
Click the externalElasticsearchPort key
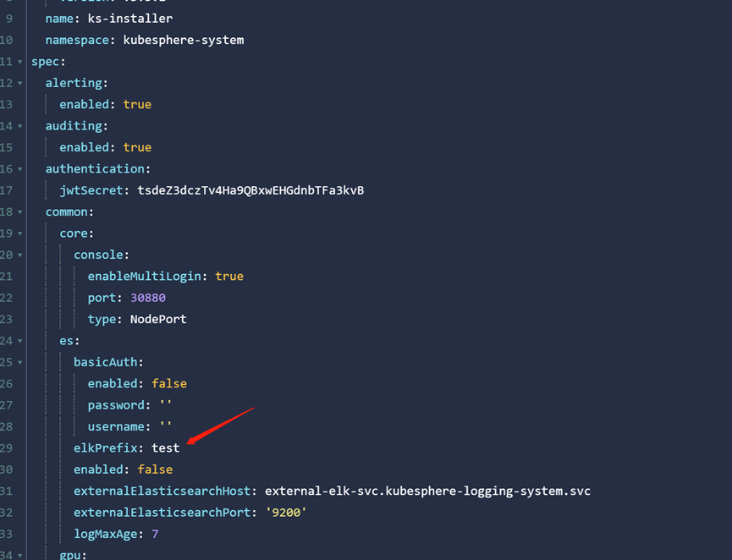click(x=162, y=513)
